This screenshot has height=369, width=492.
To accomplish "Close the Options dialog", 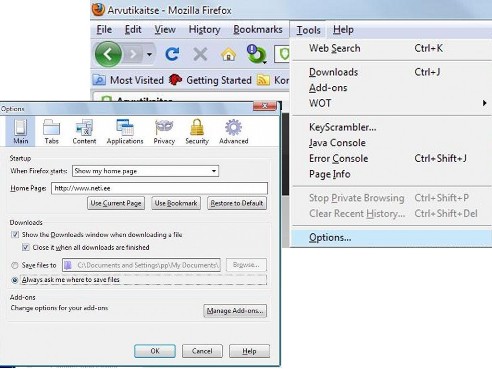I will 265,106.
